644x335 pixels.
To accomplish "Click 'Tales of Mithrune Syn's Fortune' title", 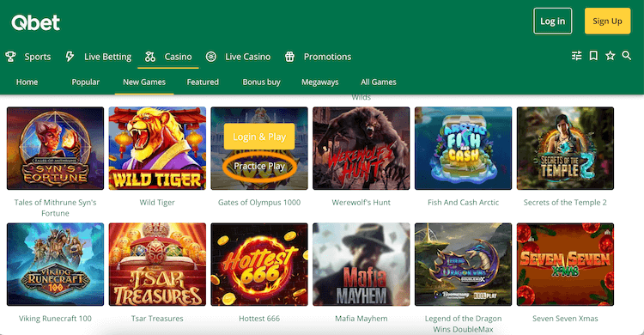I will pos(56,208).
